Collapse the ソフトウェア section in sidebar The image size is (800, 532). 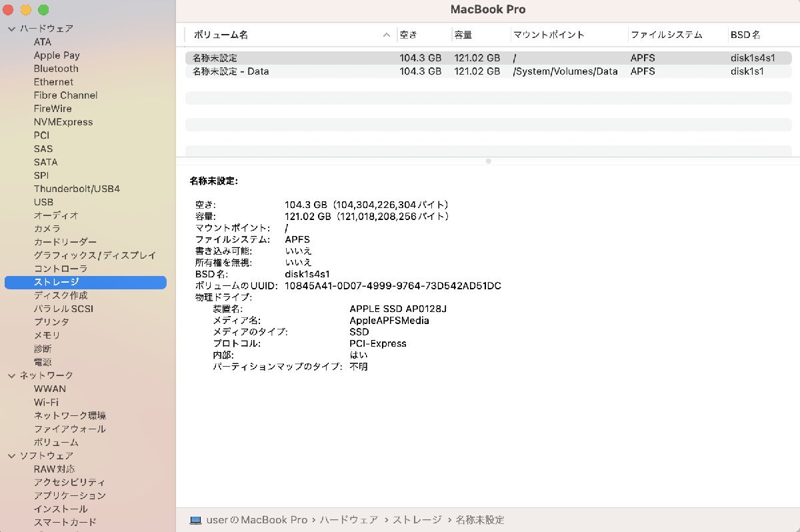[x=11, y=455]
